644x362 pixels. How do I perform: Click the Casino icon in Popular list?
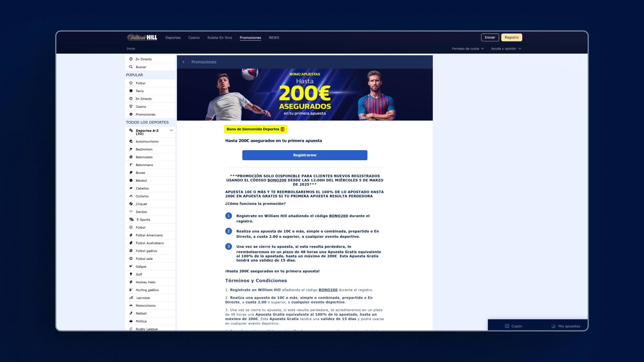(131, 107)
